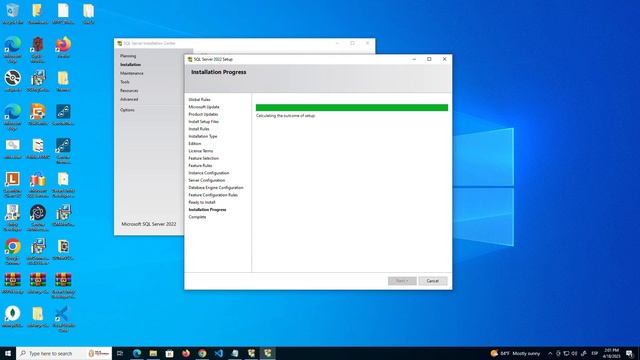Viewport: 640px width, 360px height.
Task: Open the Windows Start menu
Action: [x=8, y=353]
